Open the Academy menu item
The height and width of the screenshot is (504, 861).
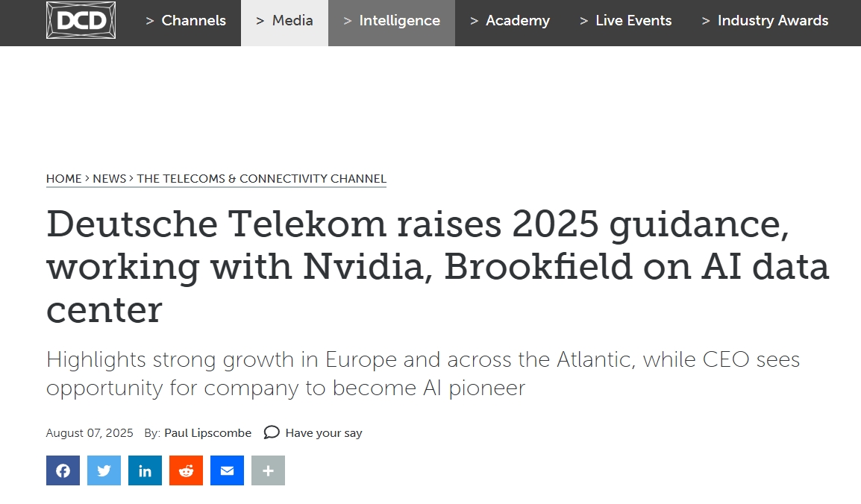pyautogui.click(x=510, y=21)
